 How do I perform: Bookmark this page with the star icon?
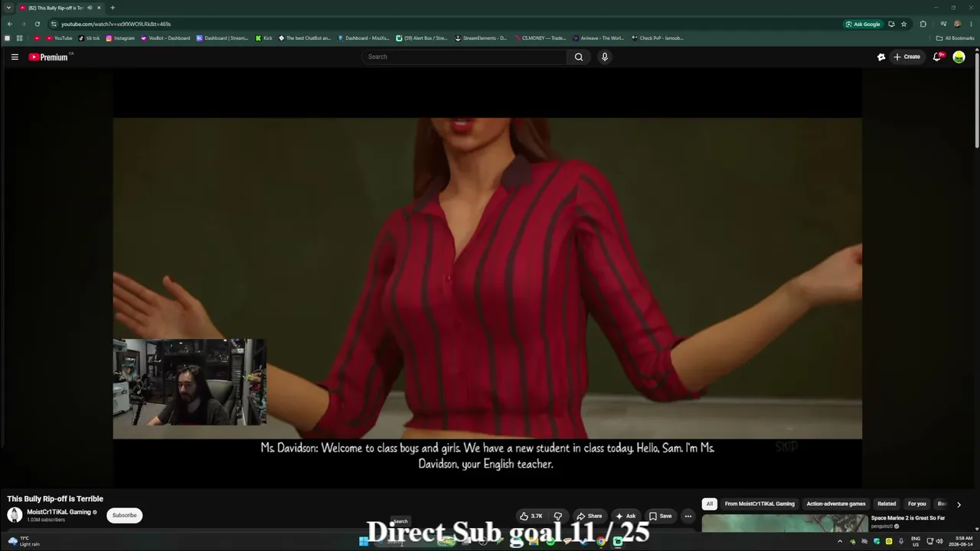click(903, 24)
